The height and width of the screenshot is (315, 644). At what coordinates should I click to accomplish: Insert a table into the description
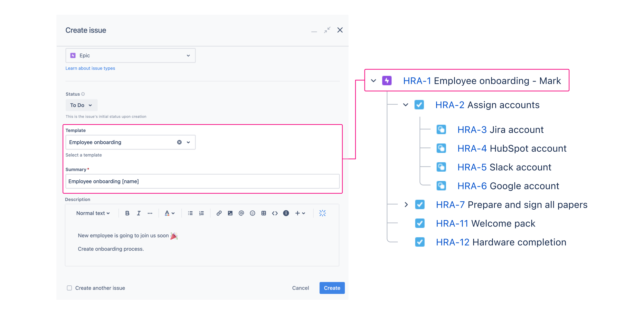[x=263, y=213]
